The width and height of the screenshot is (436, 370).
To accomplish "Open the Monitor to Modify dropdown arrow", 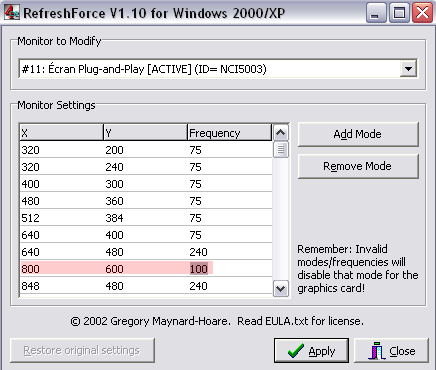I will 408,69.
